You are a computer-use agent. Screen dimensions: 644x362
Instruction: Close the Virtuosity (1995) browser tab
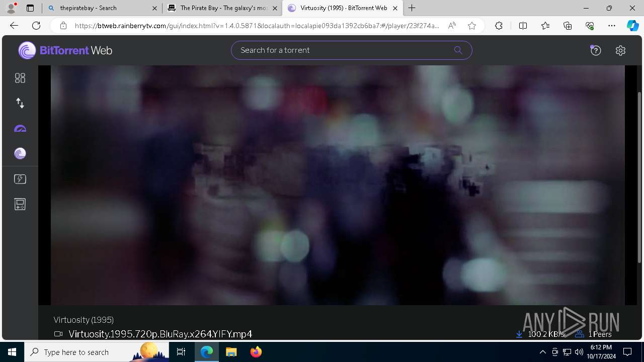coord(395,8)
